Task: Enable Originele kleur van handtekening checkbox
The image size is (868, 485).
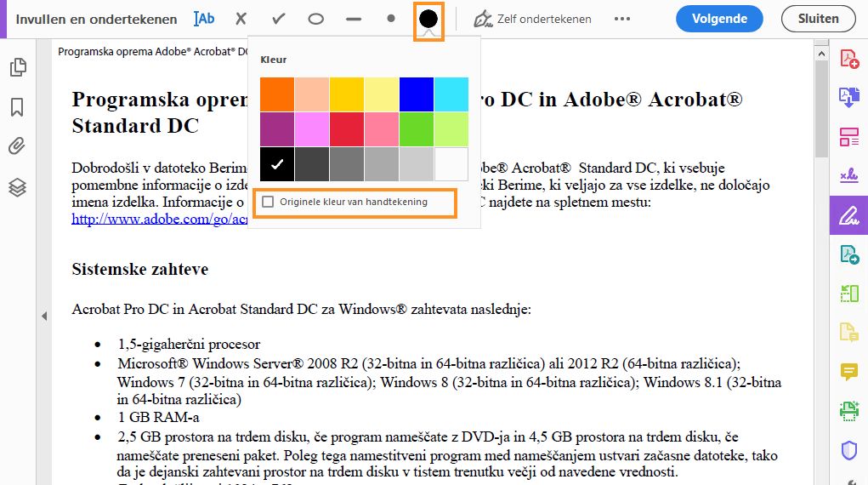Action: 268,202
